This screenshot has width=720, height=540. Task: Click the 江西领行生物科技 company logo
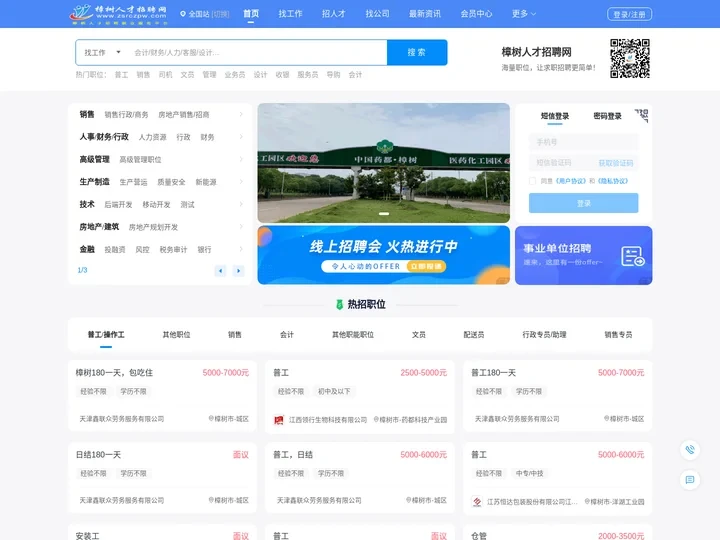(279, 420)
